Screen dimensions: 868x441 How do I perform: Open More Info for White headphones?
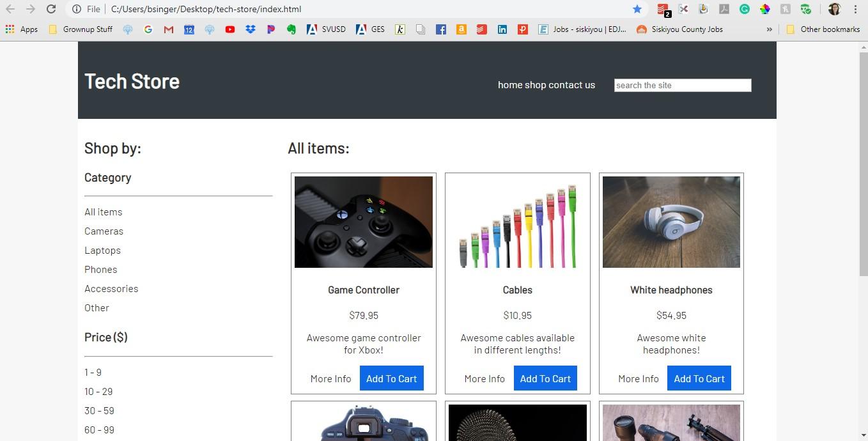coord(639,378)
